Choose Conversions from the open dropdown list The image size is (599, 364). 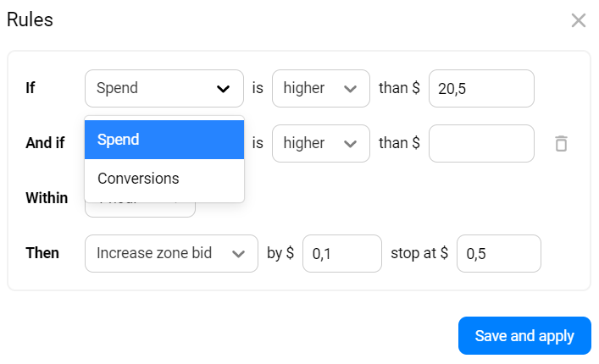point(164,179)
